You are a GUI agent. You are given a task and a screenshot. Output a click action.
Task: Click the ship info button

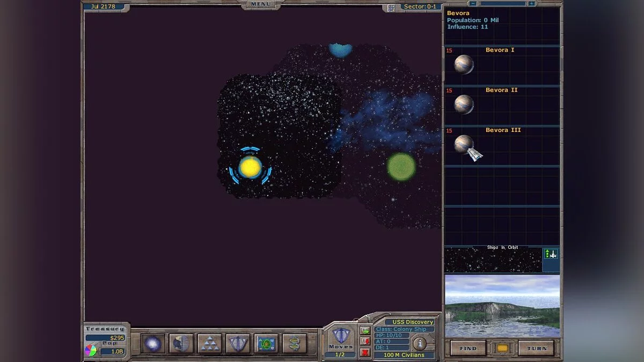(x=419, y=343)
